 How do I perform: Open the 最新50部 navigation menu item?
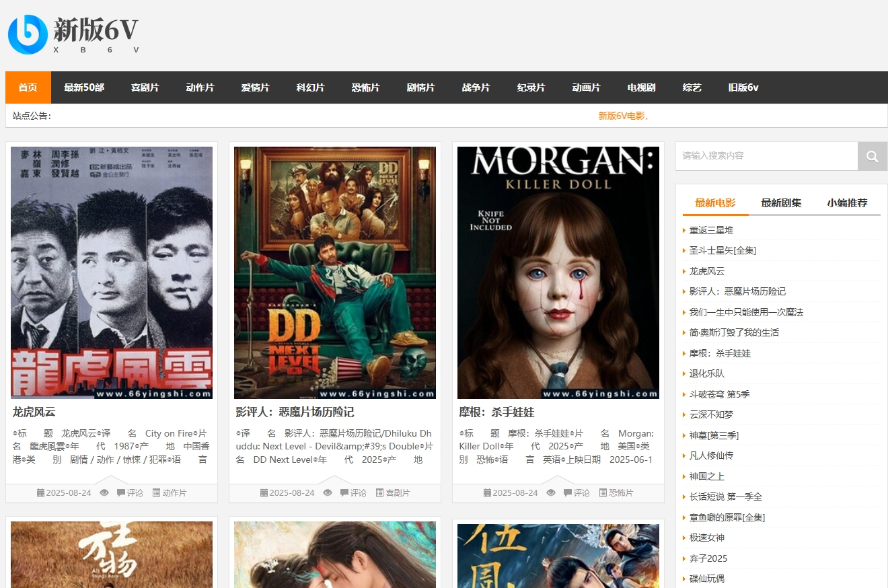coord(84,87)
